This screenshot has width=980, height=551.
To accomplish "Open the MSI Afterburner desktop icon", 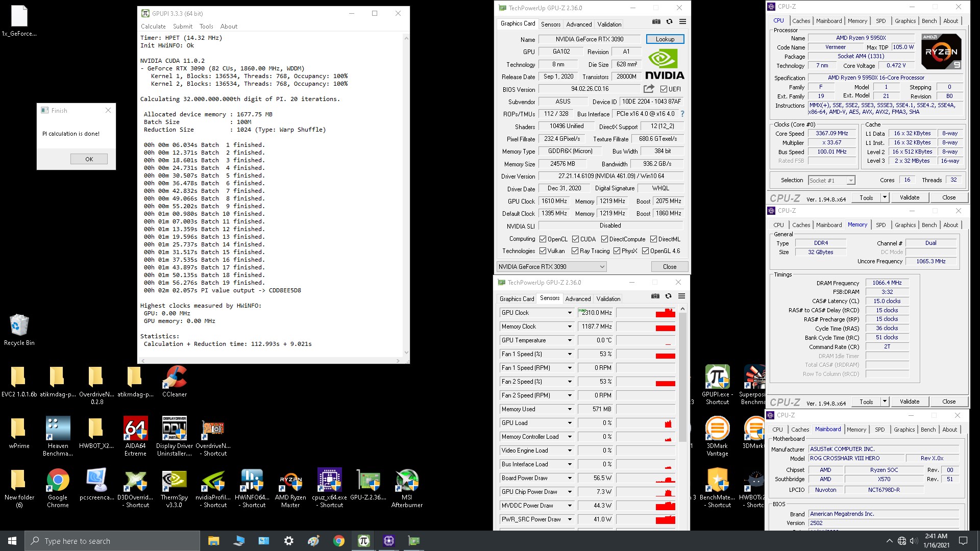I will click(x=407, y=488).
